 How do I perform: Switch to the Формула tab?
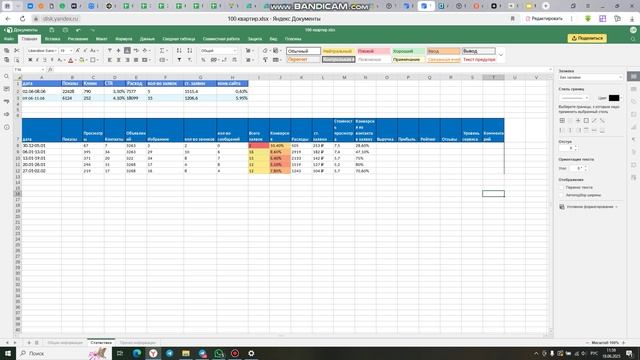124,39
